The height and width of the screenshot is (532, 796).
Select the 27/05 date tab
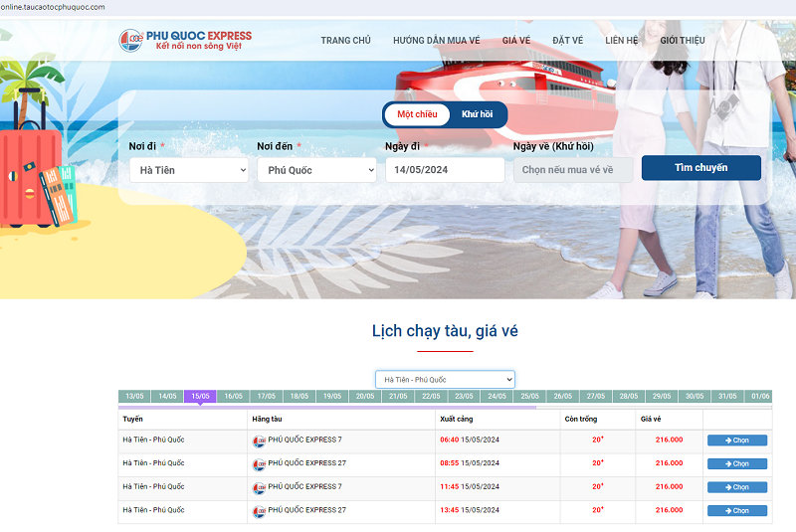pyautogui.click(x=596, y=396)
